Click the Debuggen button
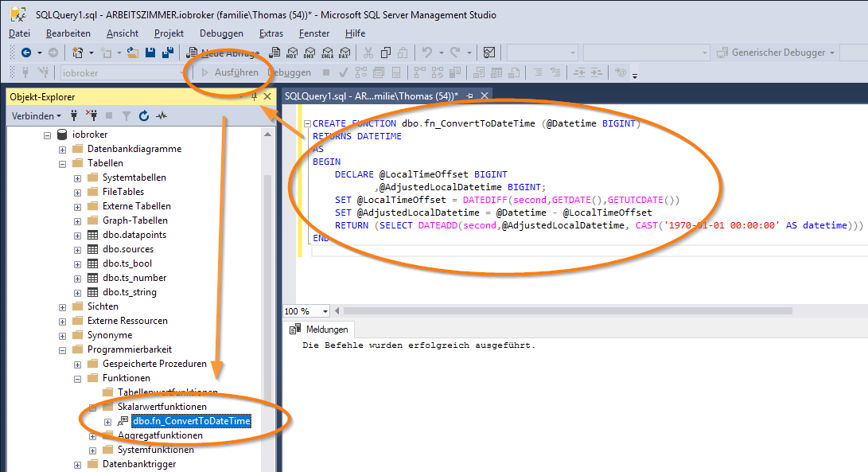This screenshot has height=472, width=868. pos(290,72)
